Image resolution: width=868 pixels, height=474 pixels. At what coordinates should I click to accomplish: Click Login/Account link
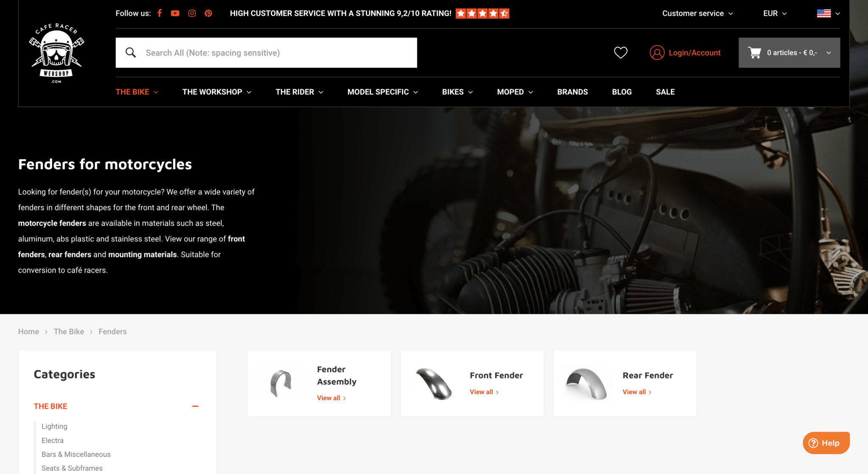(x=694, y=53)
